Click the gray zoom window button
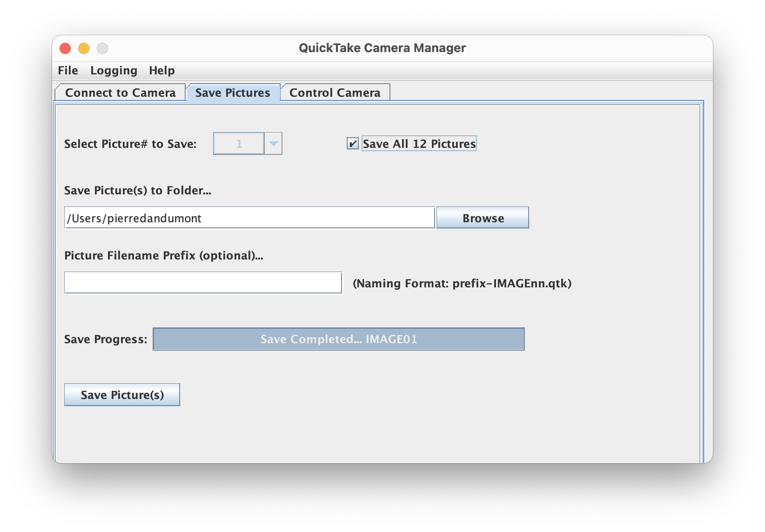 click(x=102, y=48)
